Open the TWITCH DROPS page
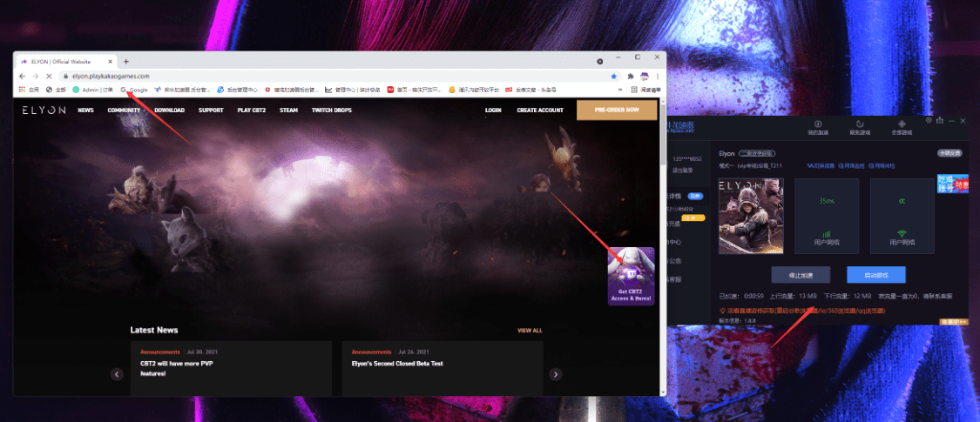The image size is (980, 422). [x=331, y=111]
